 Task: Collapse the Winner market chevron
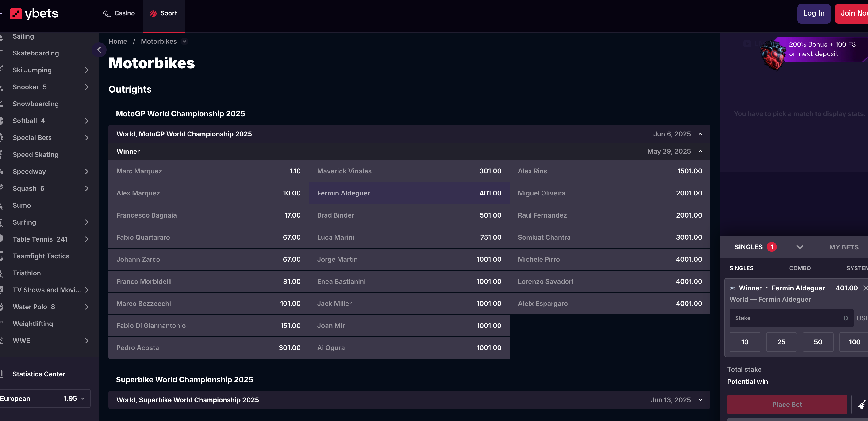coord(701,152)
